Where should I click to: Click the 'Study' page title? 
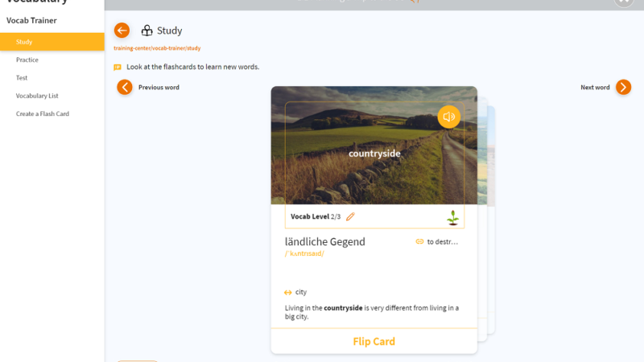tap(169, 31)
